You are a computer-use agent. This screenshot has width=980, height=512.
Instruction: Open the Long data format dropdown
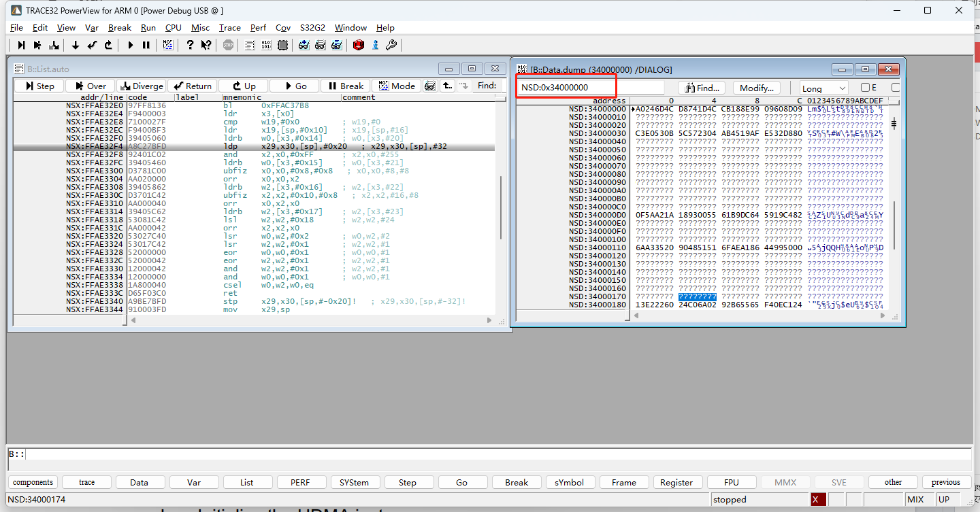(823, 87)
